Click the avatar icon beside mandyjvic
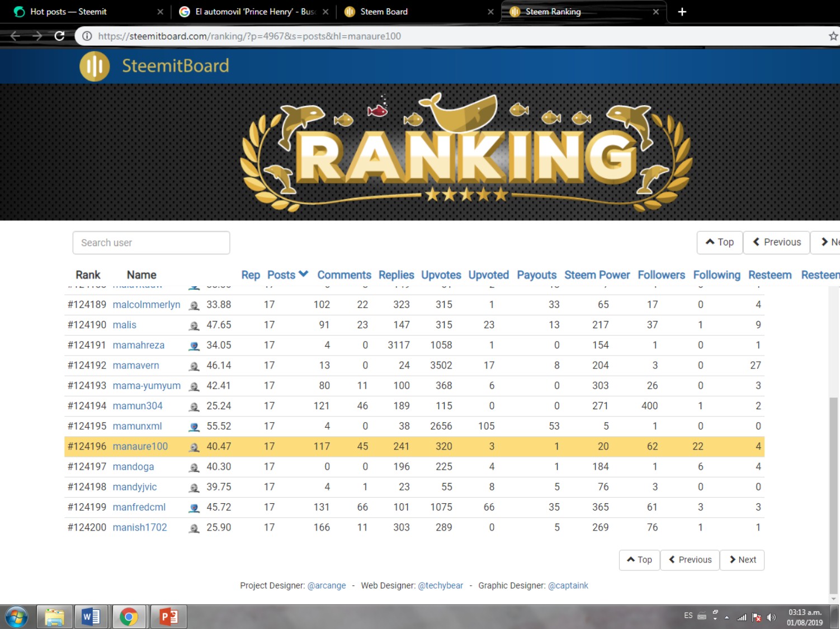This screenshot has height=629, width=840. click(194, 488)
